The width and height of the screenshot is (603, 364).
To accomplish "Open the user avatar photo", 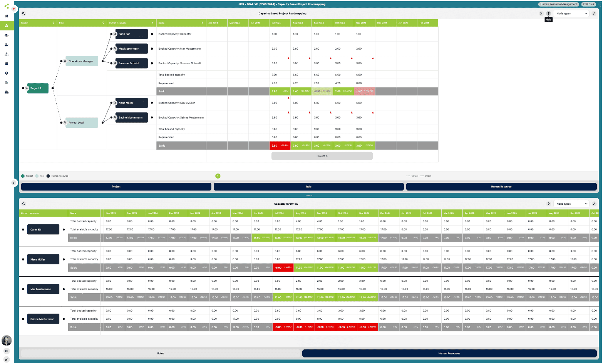I will [x=7, y=341].
